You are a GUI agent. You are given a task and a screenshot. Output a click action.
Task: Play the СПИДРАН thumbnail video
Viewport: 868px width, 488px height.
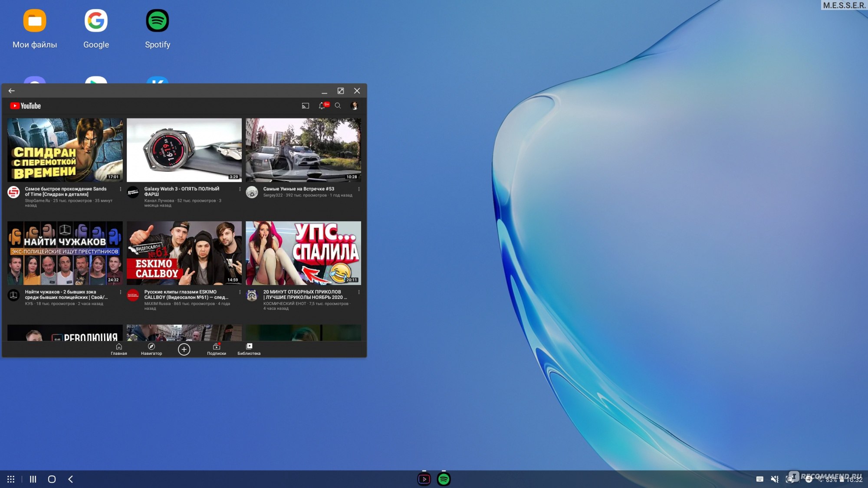[65, 150]
